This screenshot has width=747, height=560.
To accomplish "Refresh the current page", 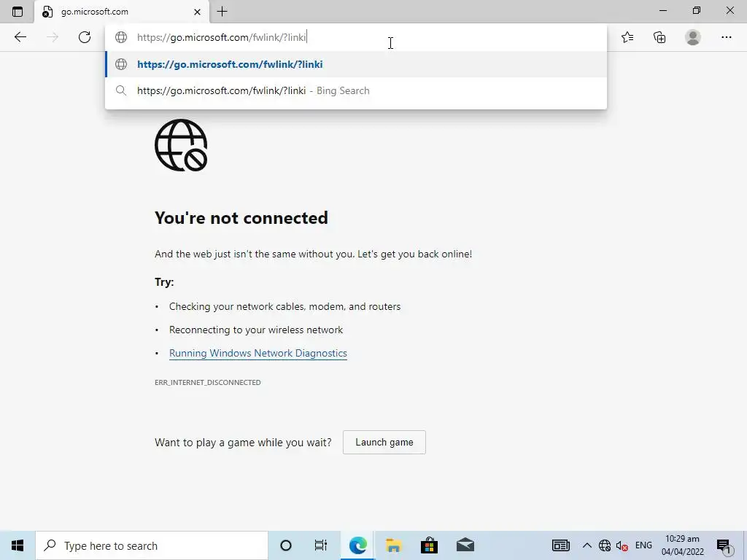I will point(85,37).
